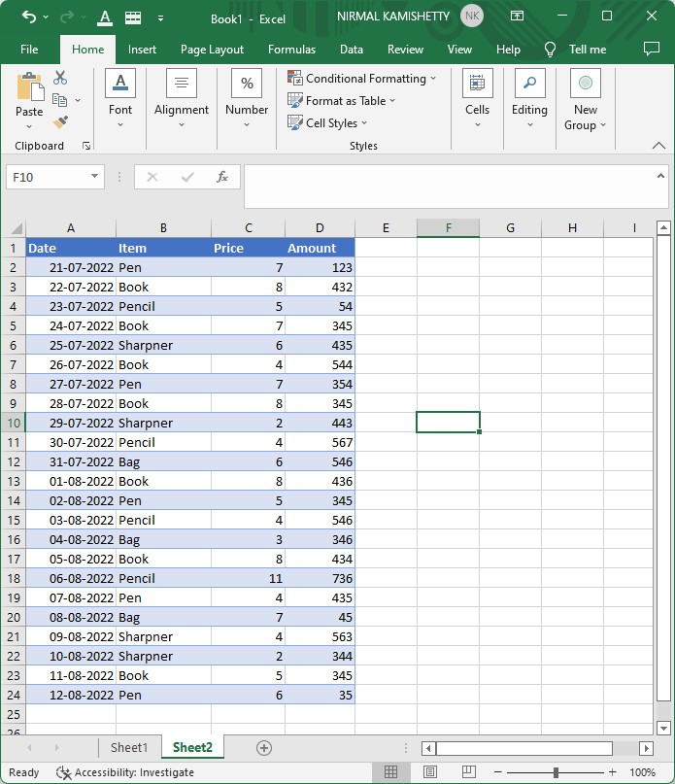Screen dimensions: 675x784
Task: Click the 100% zoom level
Action: click(x=642, y=772)
